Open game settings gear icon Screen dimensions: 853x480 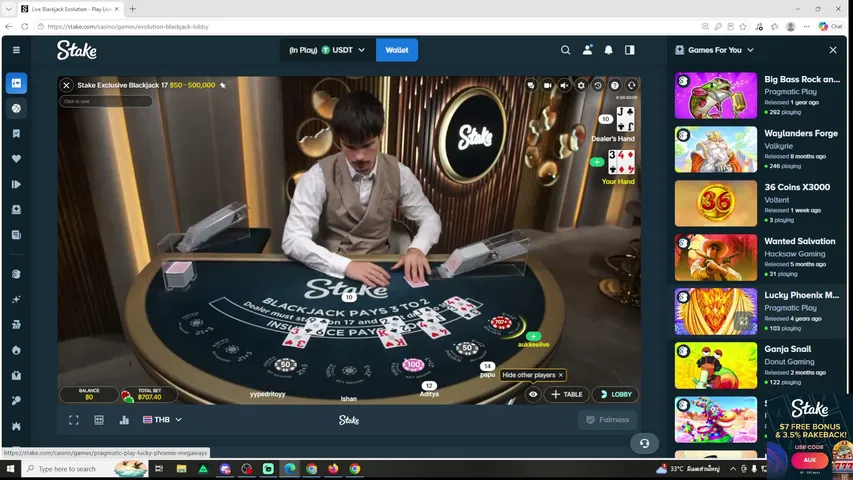coord(581,85)
